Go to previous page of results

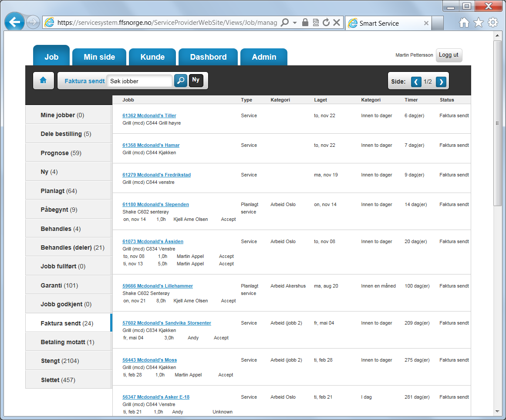click(x=416, y=81)
